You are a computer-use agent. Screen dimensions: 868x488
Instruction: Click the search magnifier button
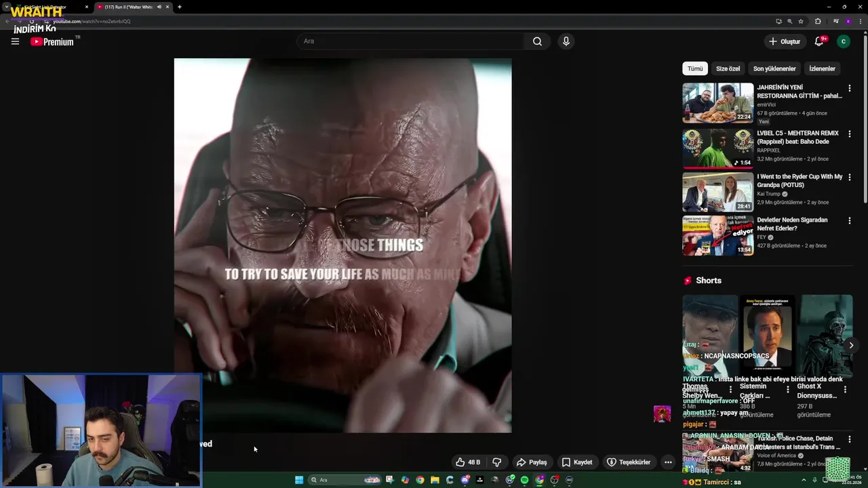pyautogui.click(x=537, y=41)
